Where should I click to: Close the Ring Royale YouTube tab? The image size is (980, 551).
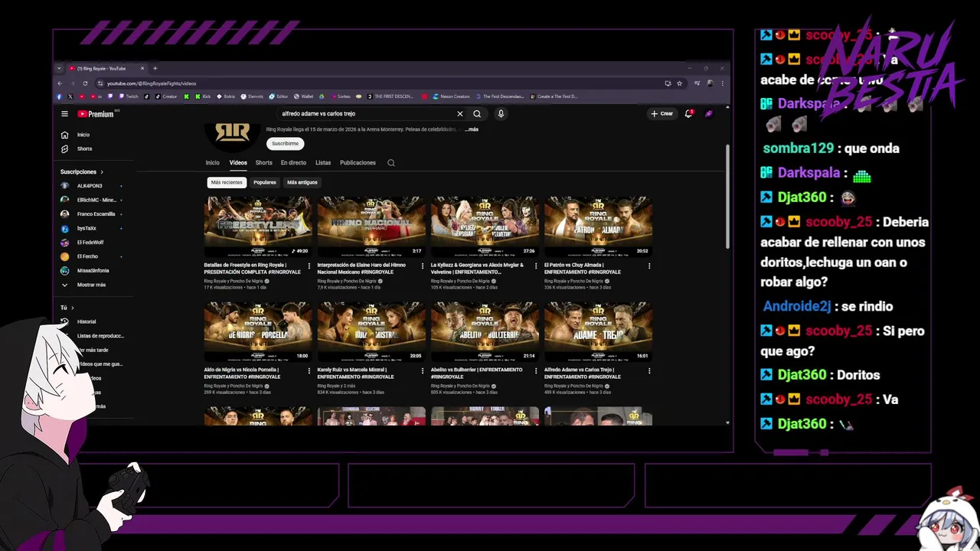click(x=143, y=68)
